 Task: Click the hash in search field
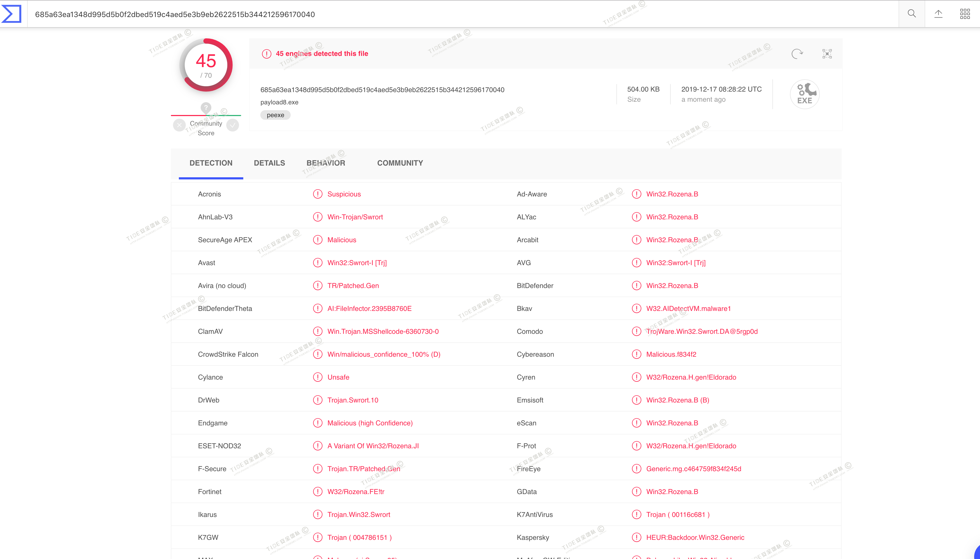pyautogui.click(x=175, y=15)
